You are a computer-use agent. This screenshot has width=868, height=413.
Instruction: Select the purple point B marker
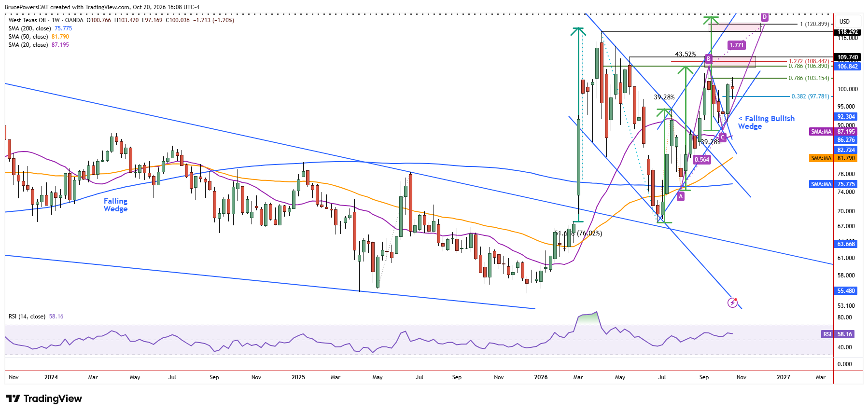point(708,59)
